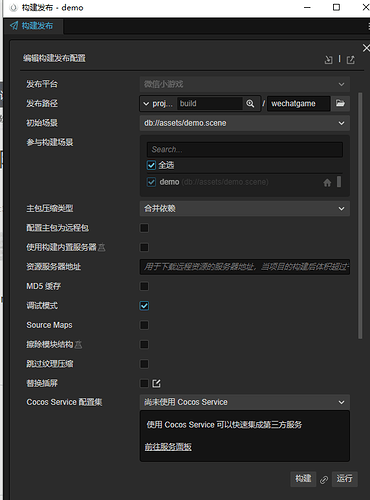
Task: Click the 发布路径 label
Action: (42, 103)
